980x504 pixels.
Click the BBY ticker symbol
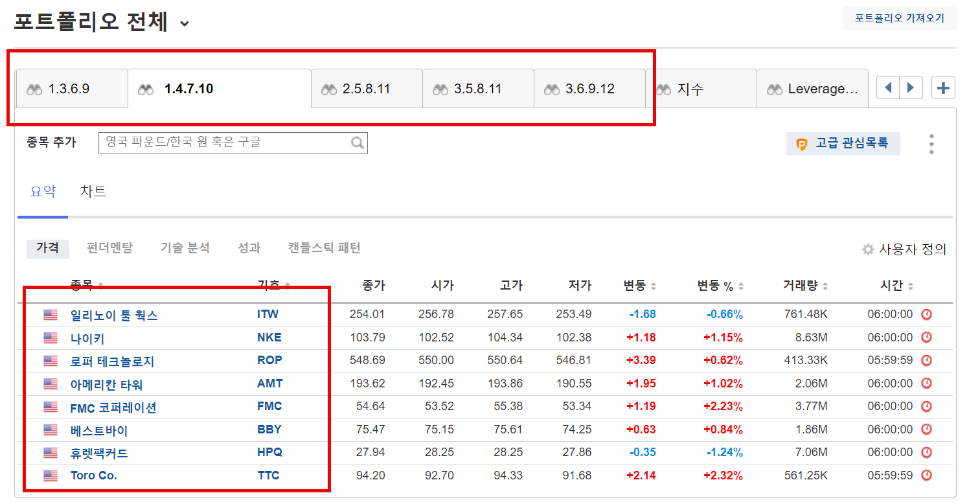tap(269, 430)
